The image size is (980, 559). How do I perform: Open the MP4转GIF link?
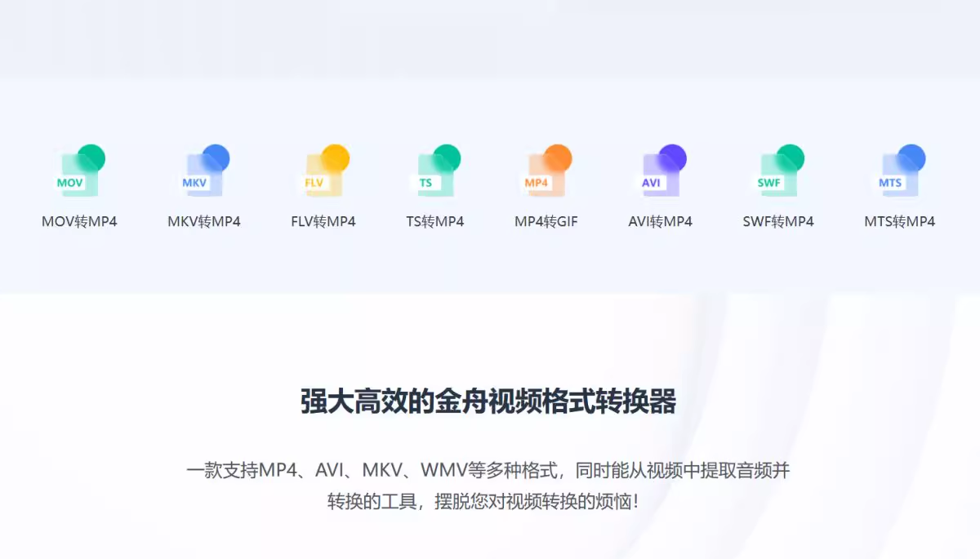[x=546, y=221]
